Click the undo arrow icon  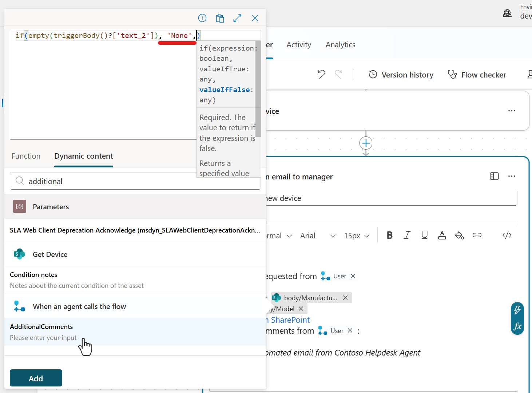(321, 74)
